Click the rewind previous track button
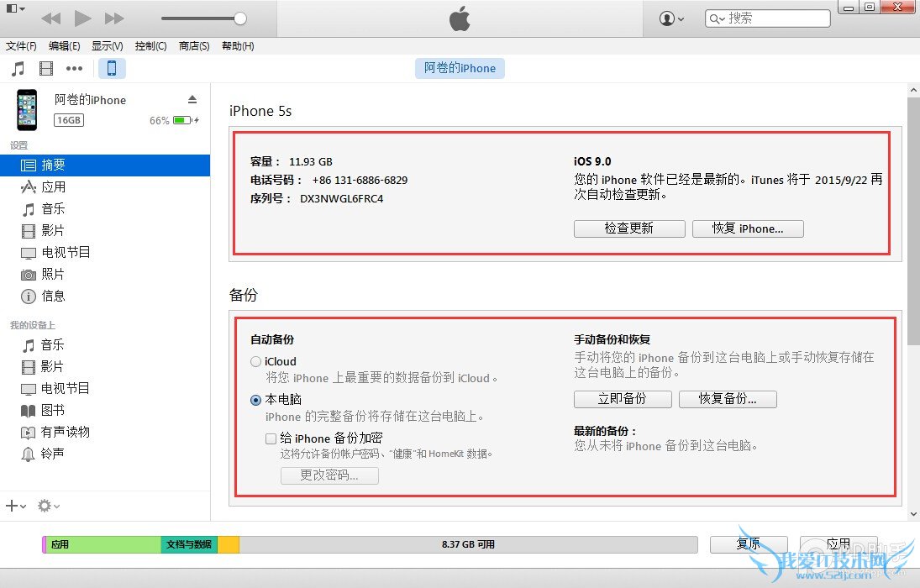Screen dimensions: 920x588 coord(51,18)
